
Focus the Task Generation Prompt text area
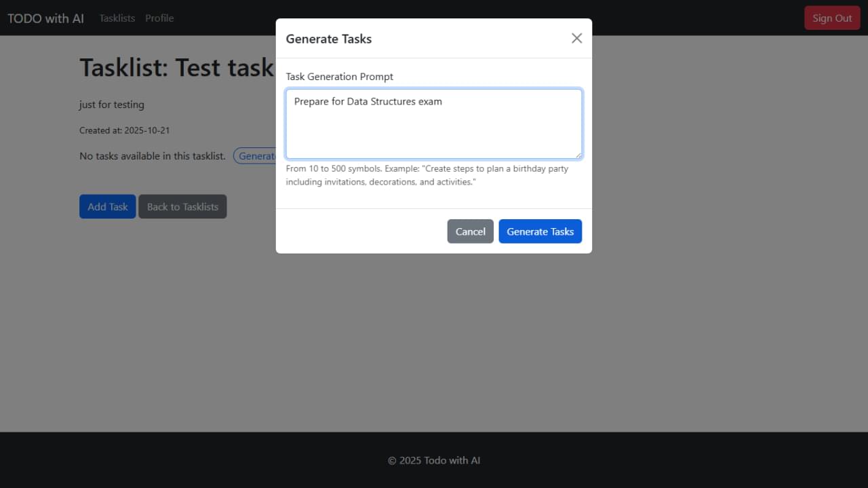pyautogui.click(x=433, y=124)
